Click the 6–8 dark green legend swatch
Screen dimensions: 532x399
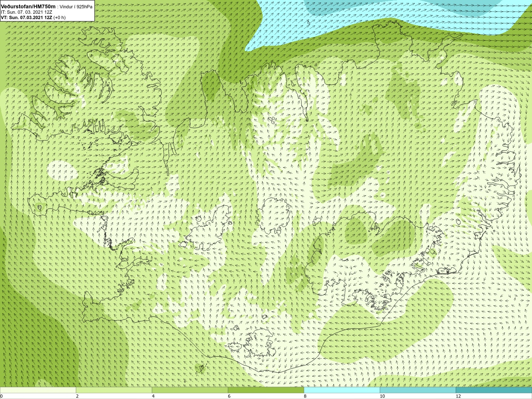click(266, 390)
